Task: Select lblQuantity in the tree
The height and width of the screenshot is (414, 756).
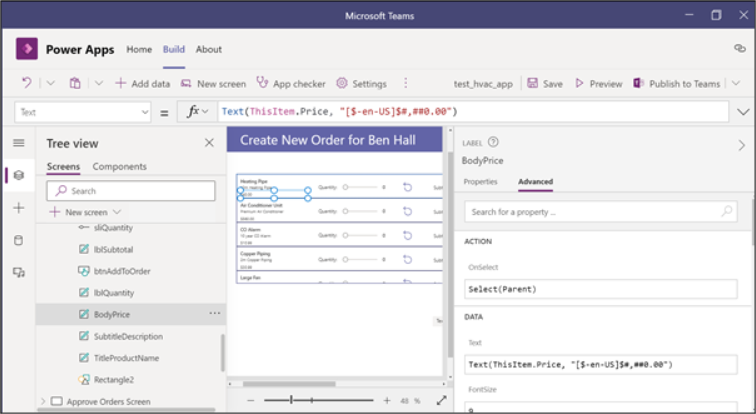Action: [x=114, y=293]
